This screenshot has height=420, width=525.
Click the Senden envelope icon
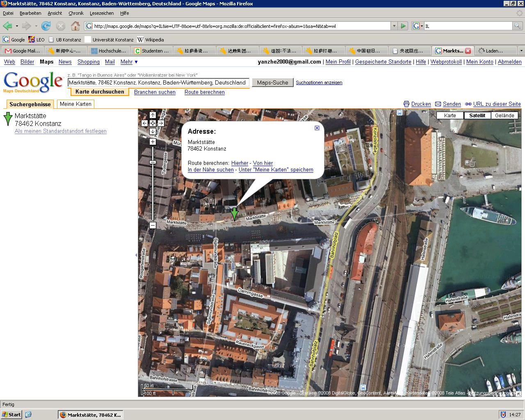click(x=438, y=104)
